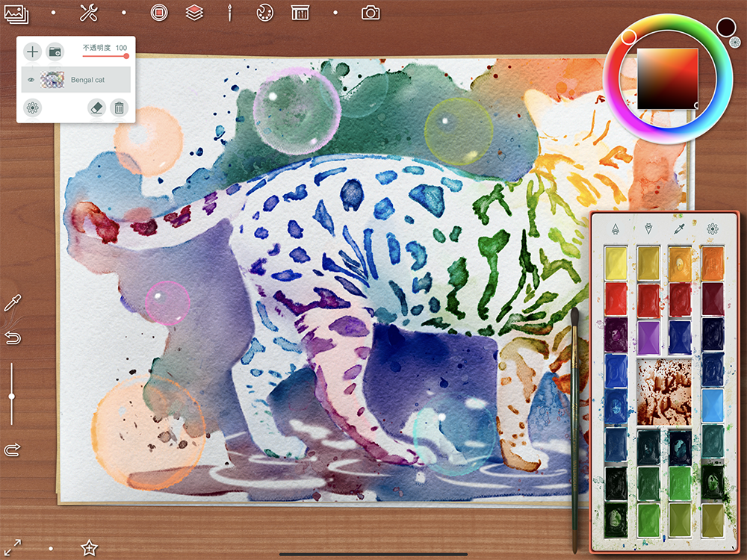Pick the yellow paint pan in paint box
This screenshot has height=560, width=747.
pos(616,262)
